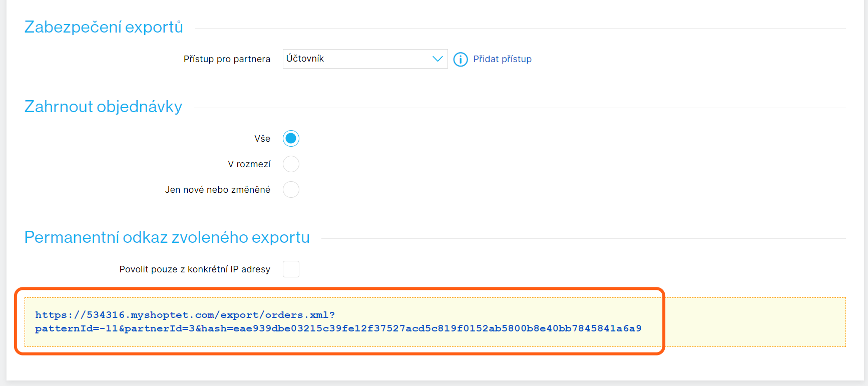Open the 'Přístup pro partnera' dropdown
The image size is (868, 386).
click(365, 59)
